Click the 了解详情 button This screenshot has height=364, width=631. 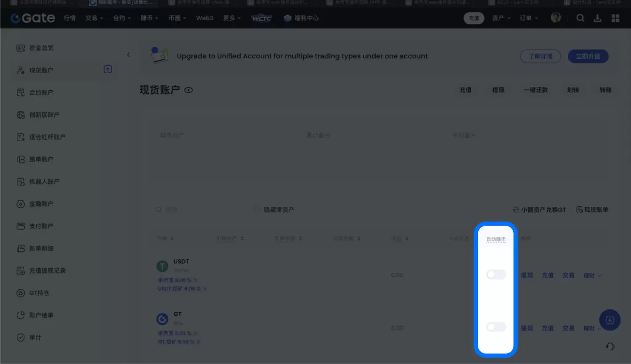tap(540, 56)
